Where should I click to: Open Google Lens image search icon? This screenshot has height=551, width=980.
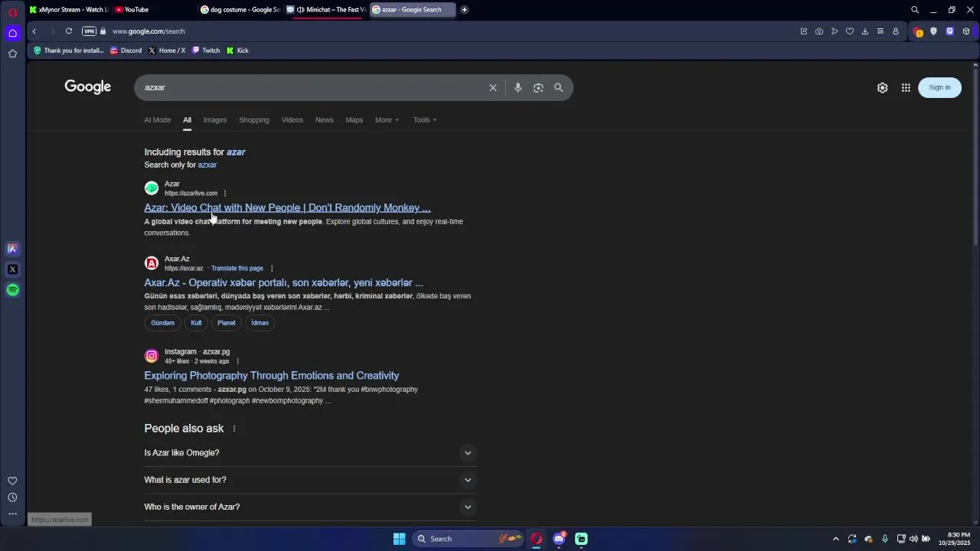pos(538,88)
